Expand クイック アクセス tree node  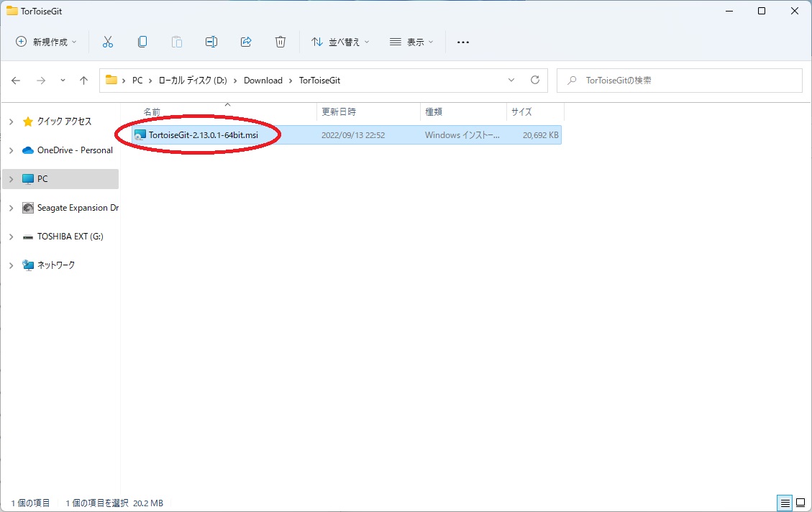(x=12, y=122)
